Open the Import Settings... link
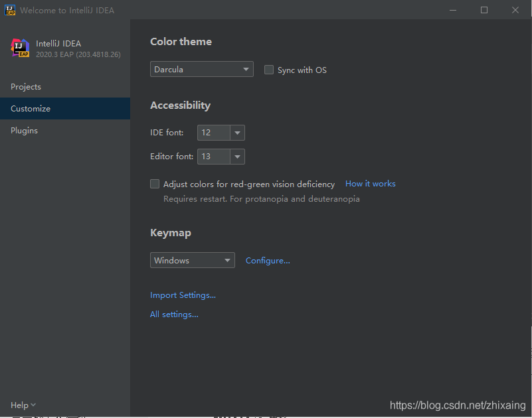The height and width of the screenshot is (418, 532). (183, 295)
